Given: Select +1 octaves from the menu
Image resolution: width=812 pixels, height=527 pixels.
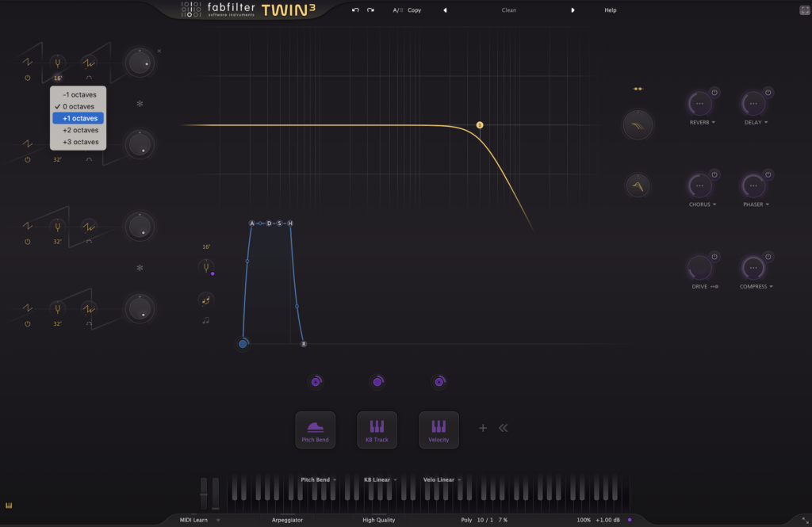Looking at the screenshot, I should 78,118.
